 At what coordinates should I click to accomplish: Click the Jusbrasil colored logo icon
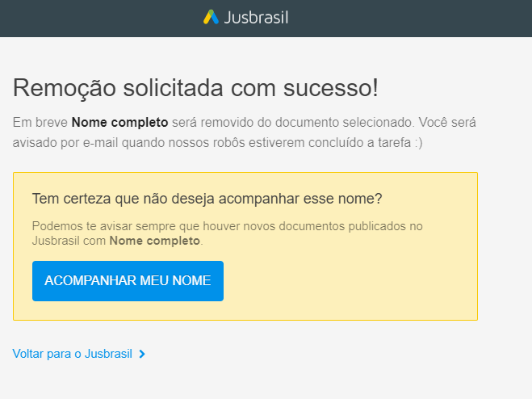[211, 17]
